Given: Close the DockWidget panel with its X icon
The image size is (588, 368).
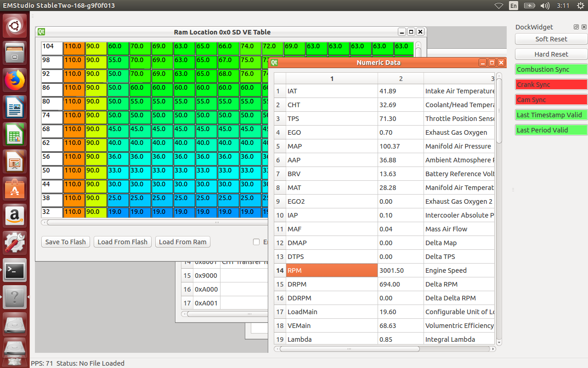Looking at the screenshot, I should click(x=583, y=27).
